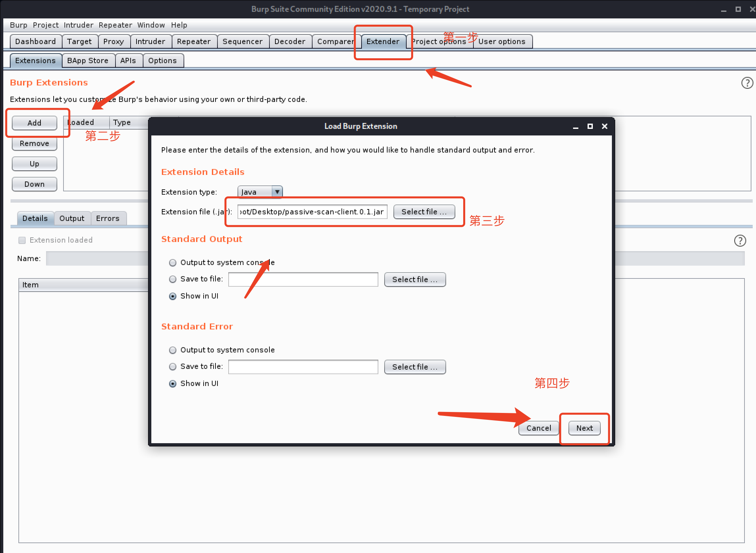Open the Extension type Java dropdown arrow
This screenshot has height=553, width=756.
[x=277, y=192]
